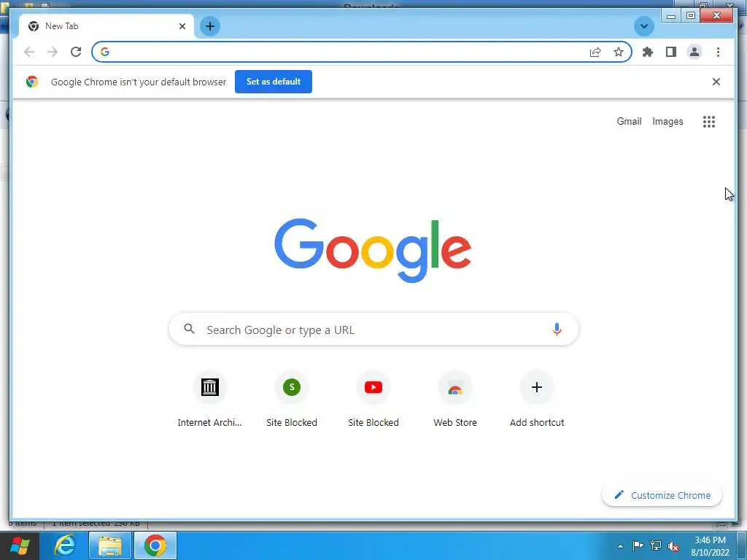The image size is (747, 560).
Task: Click Set as default button
Action: pos(274,82)
